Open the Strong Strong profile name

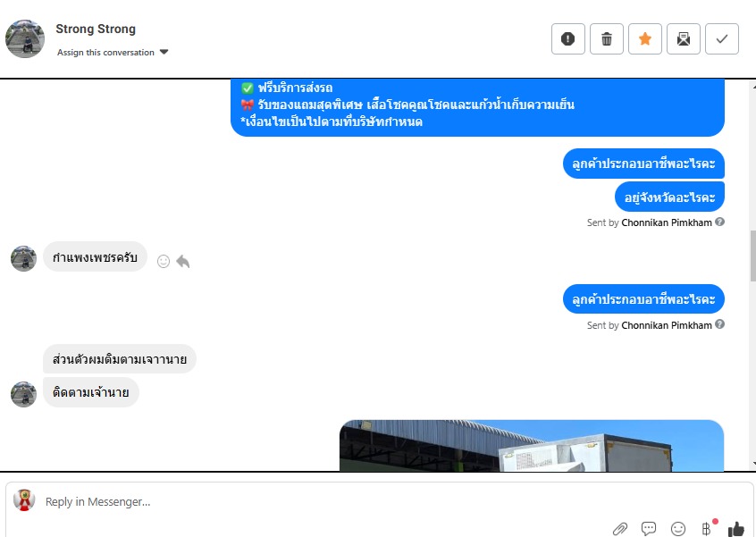96,29
